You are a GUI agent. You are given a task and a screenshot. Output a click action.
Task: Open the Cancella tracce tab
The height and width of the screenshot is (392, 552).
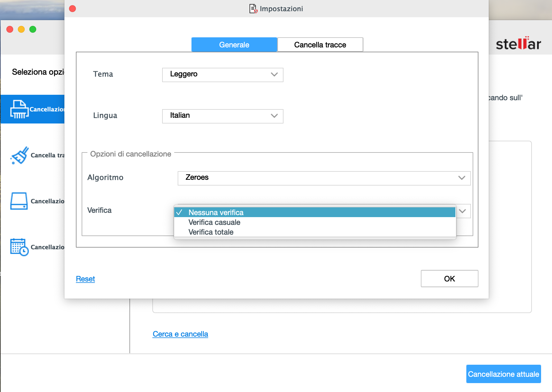(320, 45)
